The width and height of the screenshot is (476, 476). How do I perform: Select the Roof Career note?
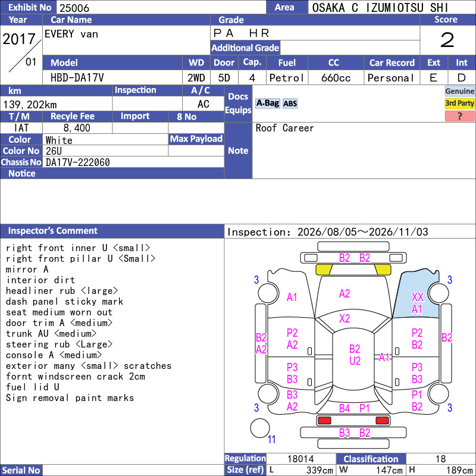(284, 128)
